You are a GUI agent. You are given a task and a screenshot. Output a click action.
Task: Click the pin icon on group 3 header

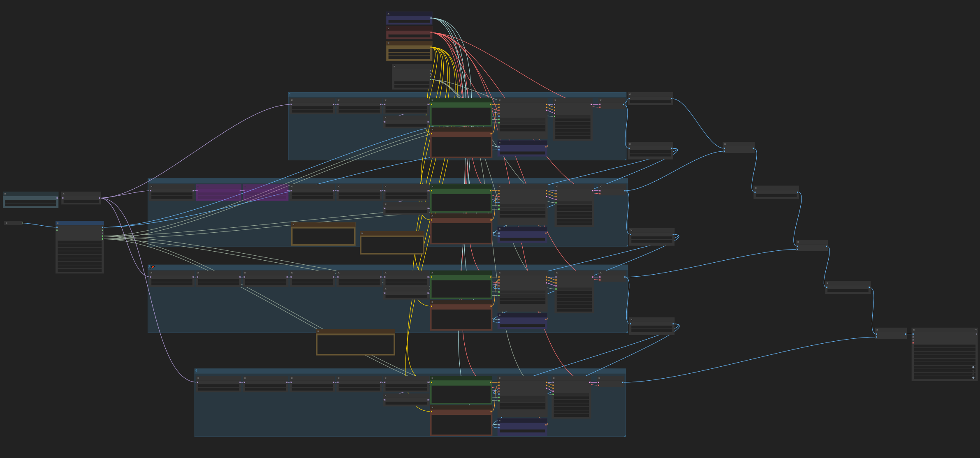coord(153,267)
